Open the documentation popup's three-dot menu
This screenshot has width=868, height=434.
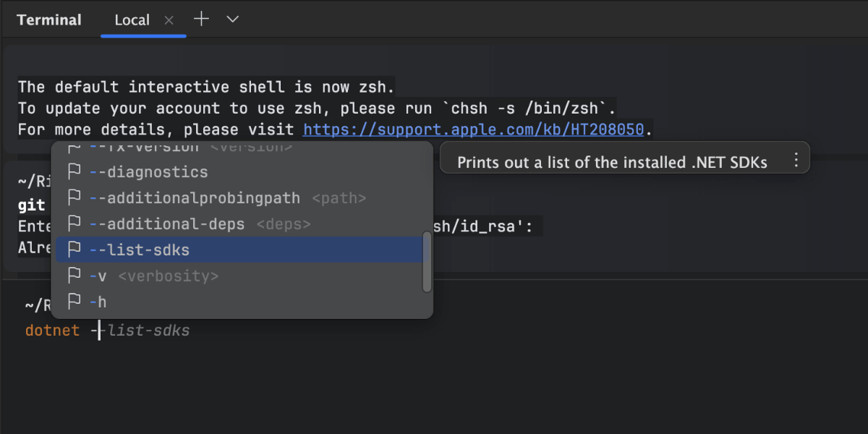coord(796,161)
